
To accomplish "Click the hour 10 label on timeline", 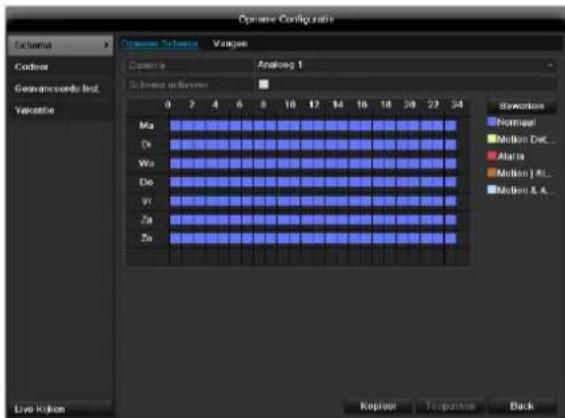I will tap(290, 104).
